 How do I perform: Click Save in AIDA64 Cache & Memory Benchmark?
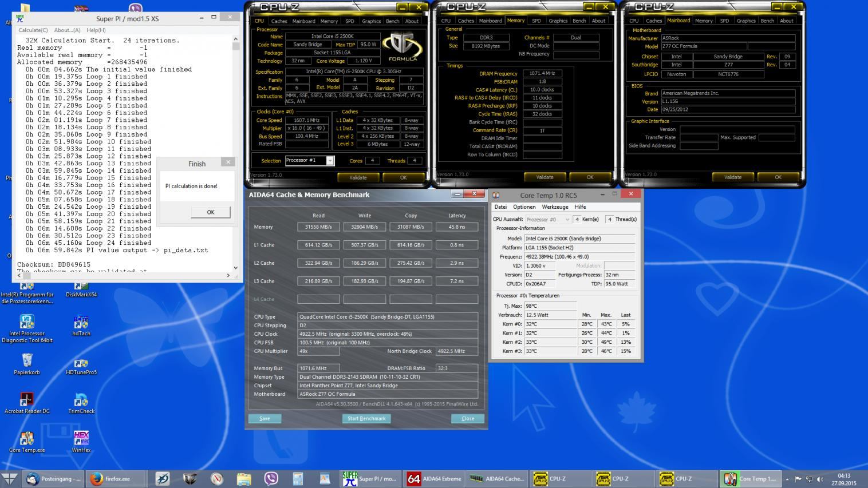pos(265,418)
